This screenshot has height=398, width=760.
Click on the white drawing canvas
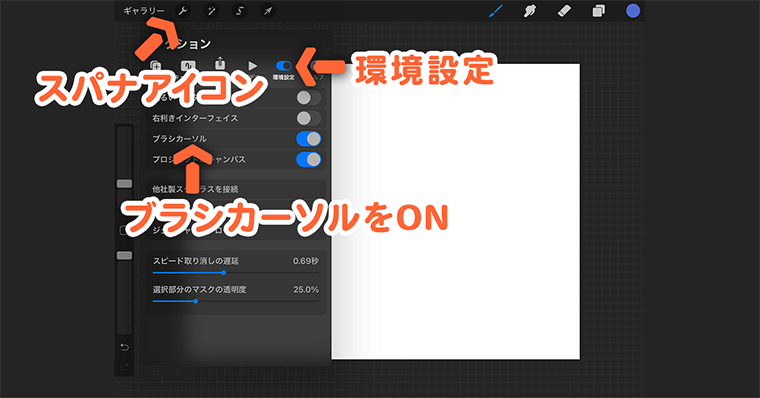pos(456,211)
